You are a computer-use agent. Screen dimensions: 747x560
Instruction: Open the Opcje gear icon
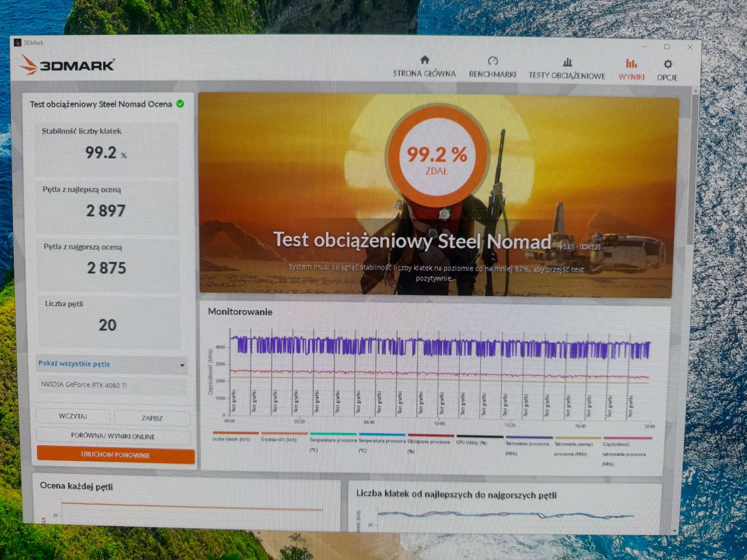point(668,64)
